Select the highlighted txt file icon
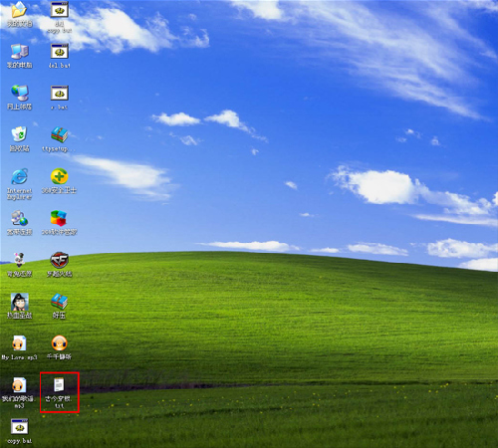 59,385
